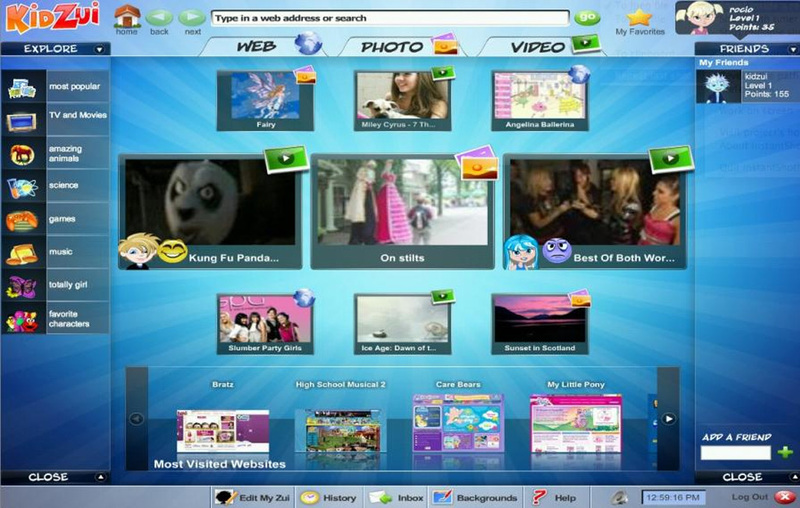800x508 pixels.
Task: Open the Miley Cyrus video thumbnail
Action: (x=403, y=100)
